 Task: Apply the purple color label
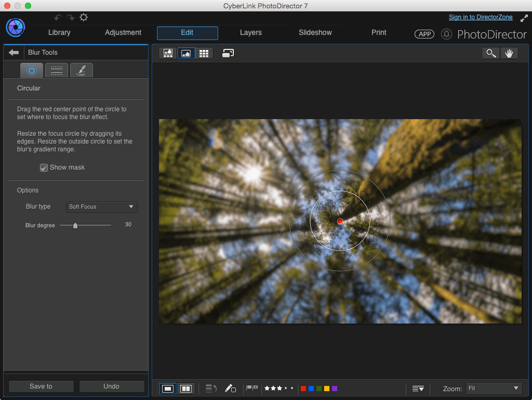[x=335, y=389]
